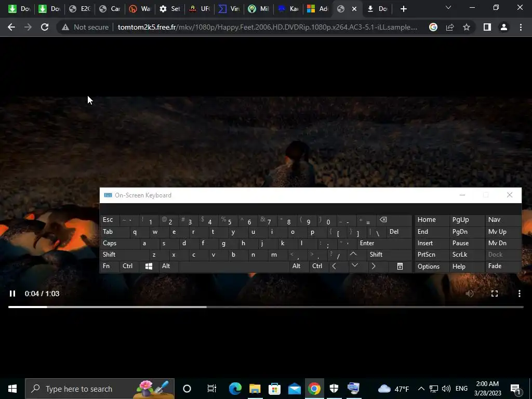Toggle left Alt key
The height and width of the screenshot is (399, 532).
tap(169, 266)
